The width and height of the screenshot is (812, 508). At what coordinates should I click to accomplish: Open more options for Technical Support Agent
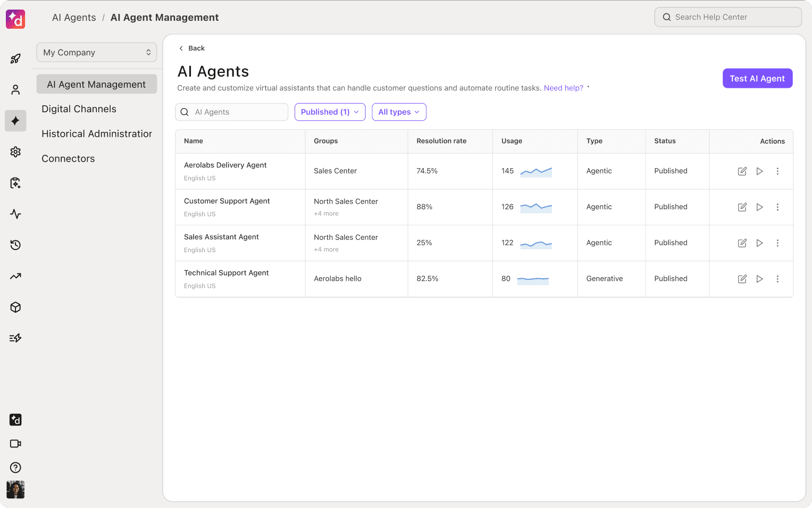777,279
